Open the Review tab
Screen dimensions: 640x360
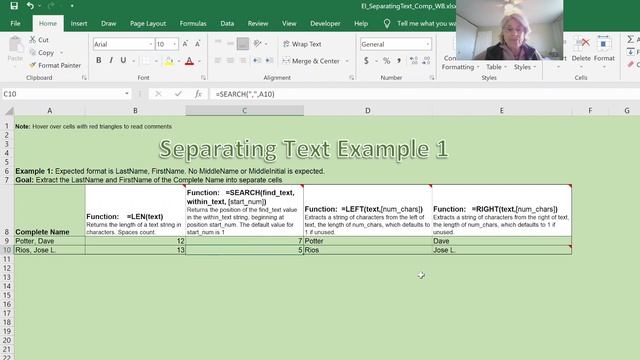(258, 23)
